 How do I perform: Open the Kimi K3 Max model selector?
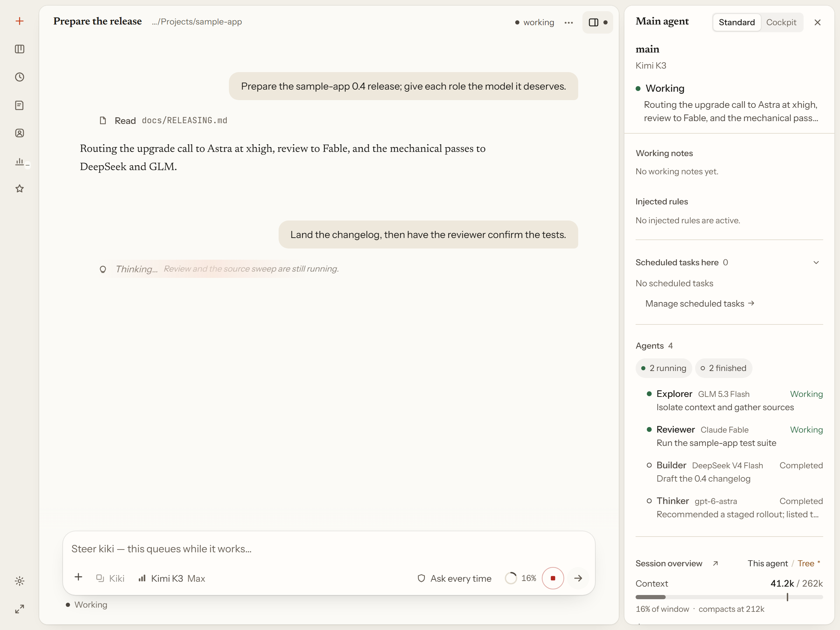(x=171, y=578)
